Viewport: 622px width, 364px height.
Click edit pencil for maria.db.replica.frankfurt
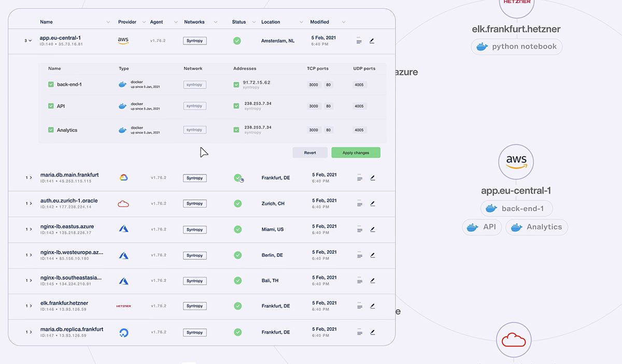point(372,332)
